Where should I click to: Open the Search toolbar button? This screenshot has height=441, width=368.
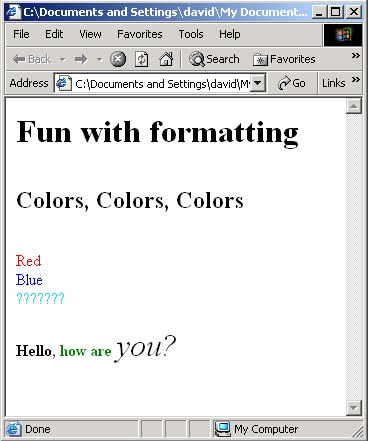coord(214,59)
